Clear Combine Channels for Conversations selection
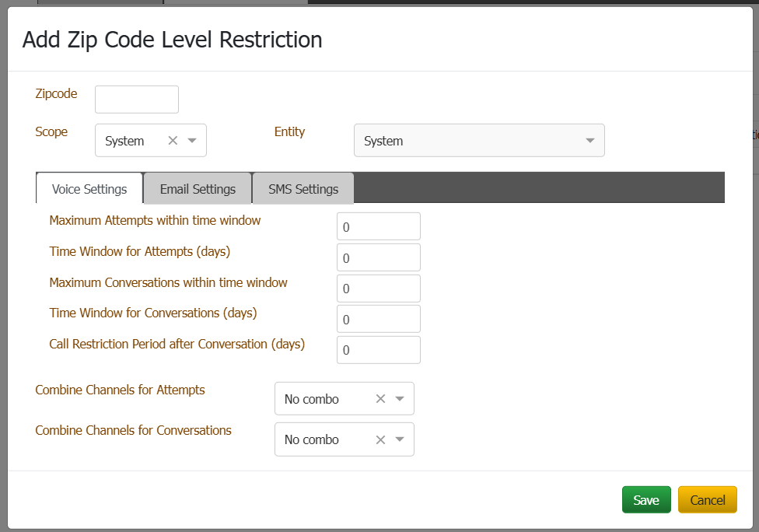This screenshot has height=532, width=759. (x=380, y=439)
